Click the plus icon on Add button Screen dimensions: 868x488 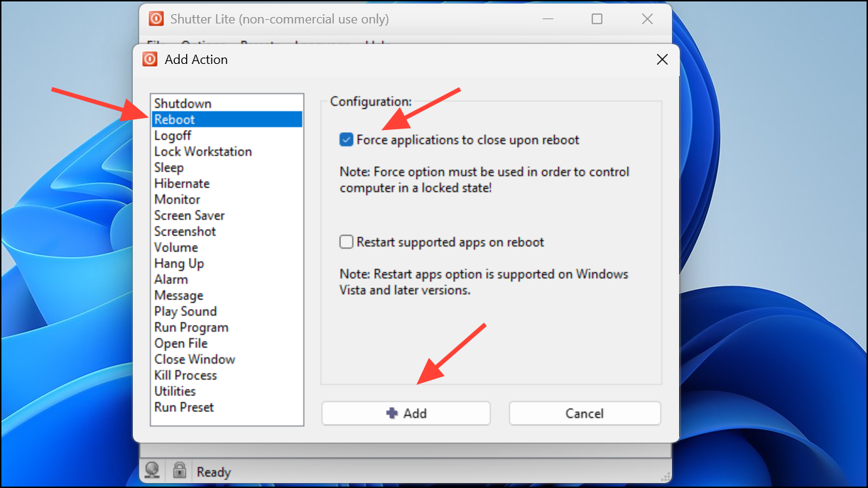point(391,413)
